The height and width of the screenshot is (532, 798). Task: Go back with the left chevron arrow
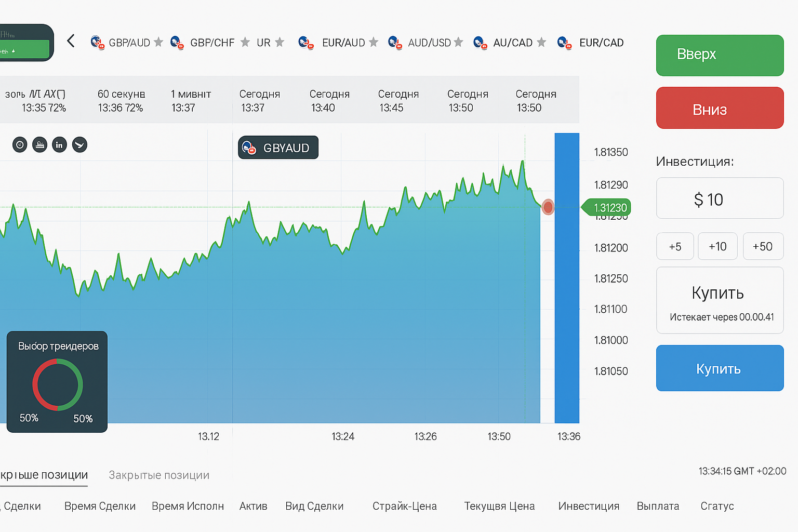click(x=71, y=41)
